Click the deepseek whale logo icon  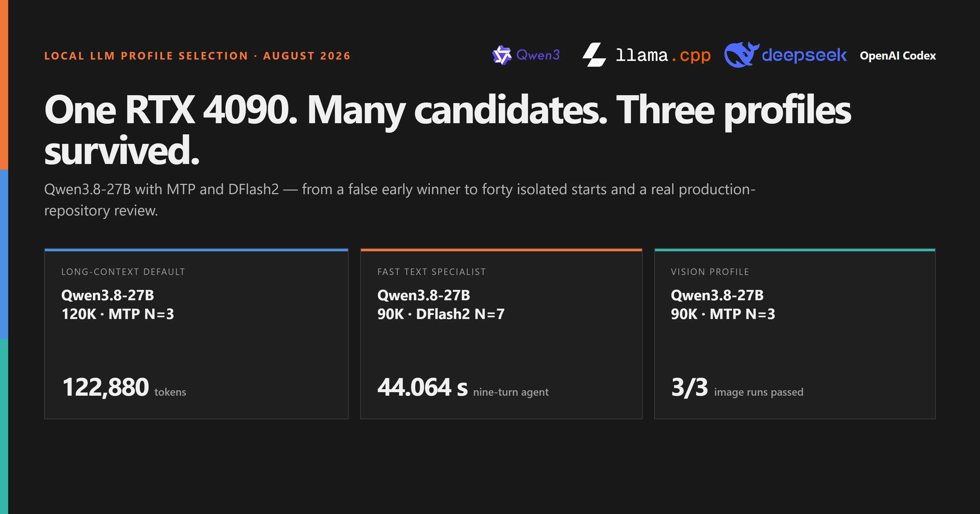[x=742, y=55]
